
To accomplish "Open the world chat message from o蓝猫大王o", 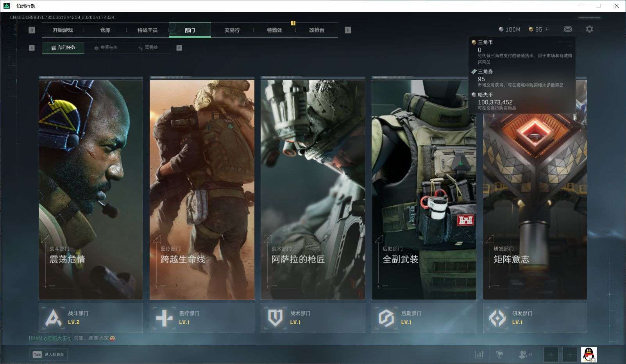I will 72,338.
